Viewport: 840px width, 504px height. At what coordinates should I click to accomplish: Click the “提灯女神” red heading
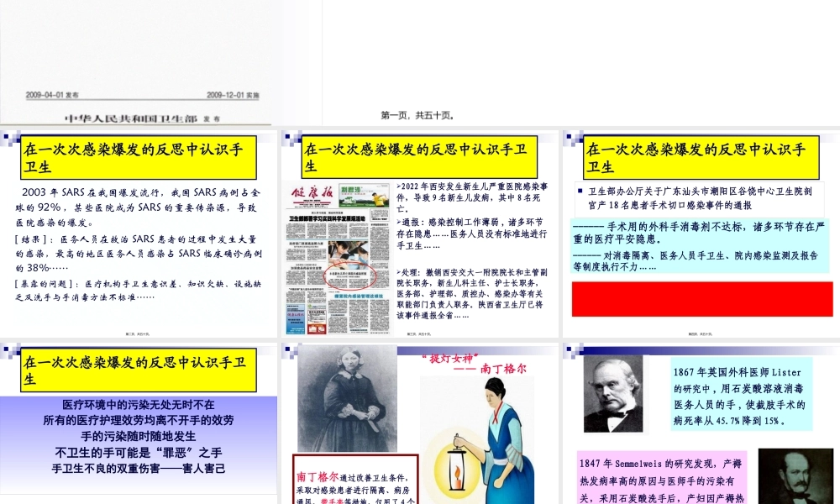point(473,364)
